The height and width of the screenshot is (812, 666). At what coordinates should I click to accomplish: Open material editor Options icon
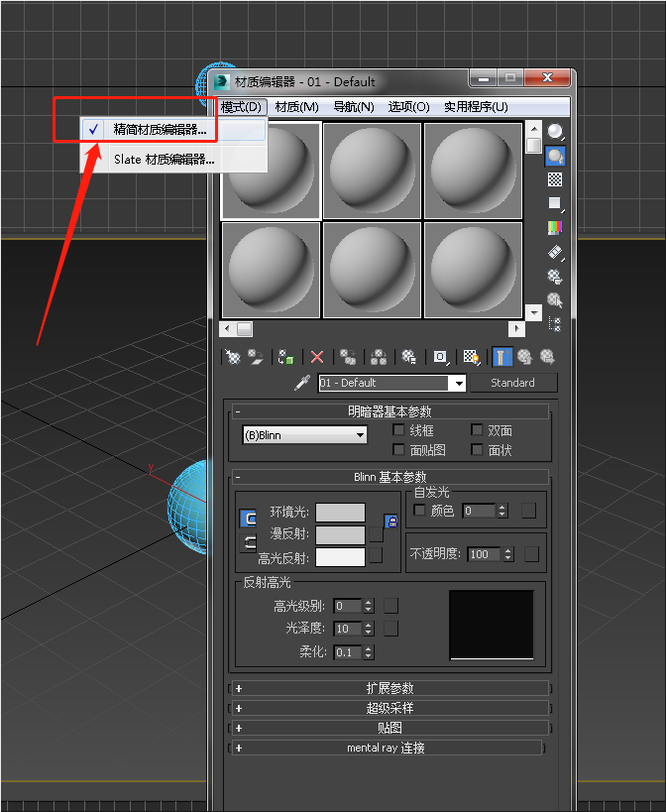(555, 277)
